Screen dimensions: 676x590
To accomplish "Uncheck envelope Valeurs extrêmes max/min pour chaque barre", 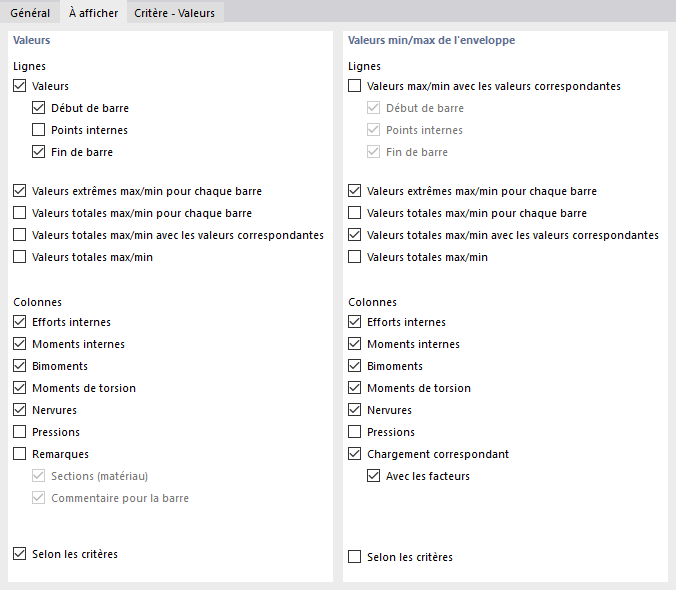I will click(355, 191).
